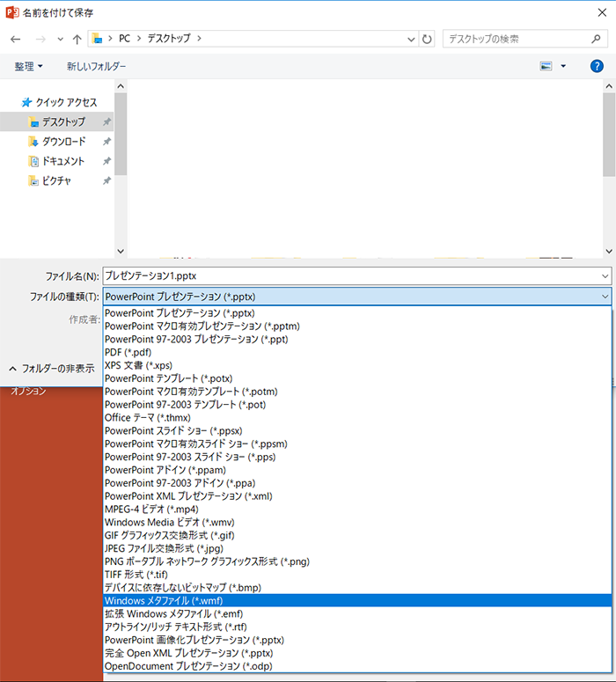Click the search magnifier icon
This screenshot has height=682, width=616.
[596, 39]
